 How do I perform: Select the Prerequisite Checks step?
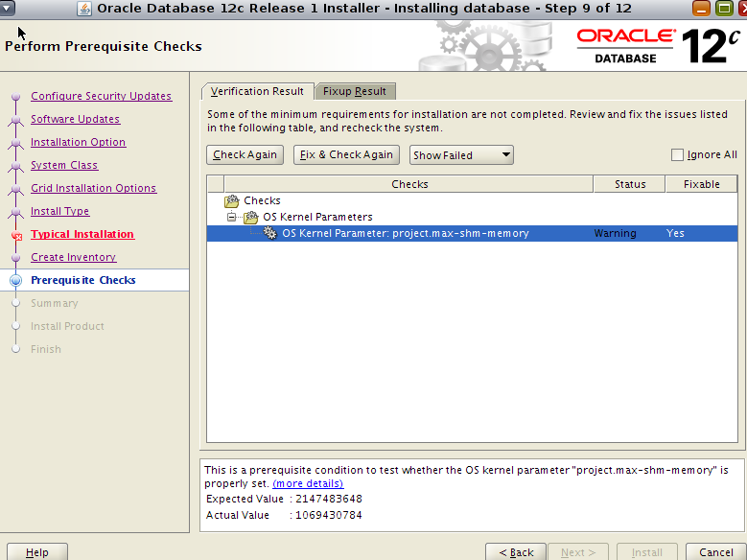coord(82,280)
